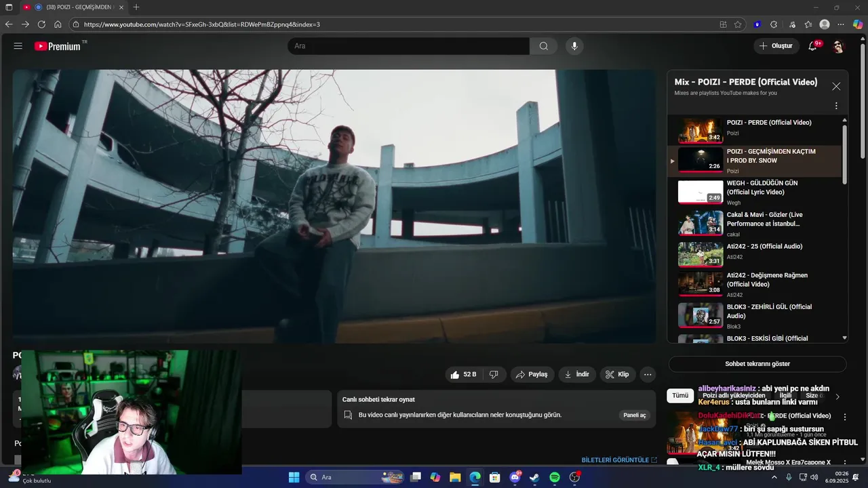Select POIZI - GEÇMİŞİMDEN KAÇTIM playlist item
The width and height of the screenshot is (868, 488).
pos(754,161)
